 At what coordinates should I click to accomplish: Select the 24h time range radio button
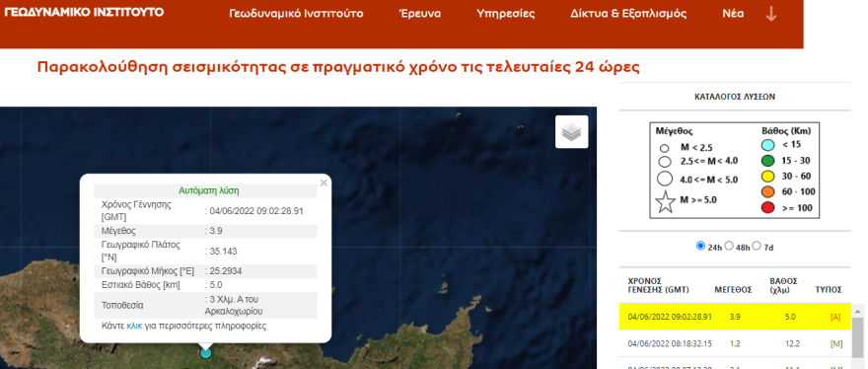pyautogui.click(x=700, y=246)
